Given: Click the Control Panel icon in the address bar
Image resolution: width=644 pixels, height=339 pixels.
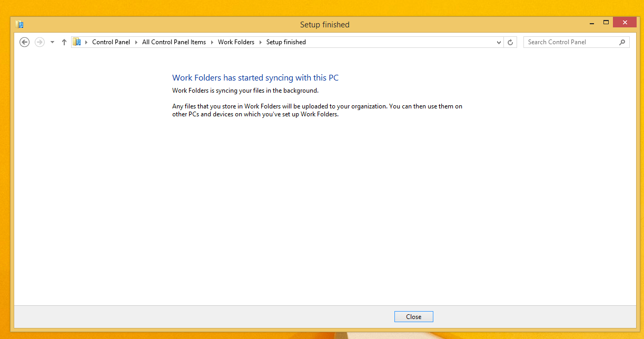Looking at the screenshot, I should [x=76, y=42].
